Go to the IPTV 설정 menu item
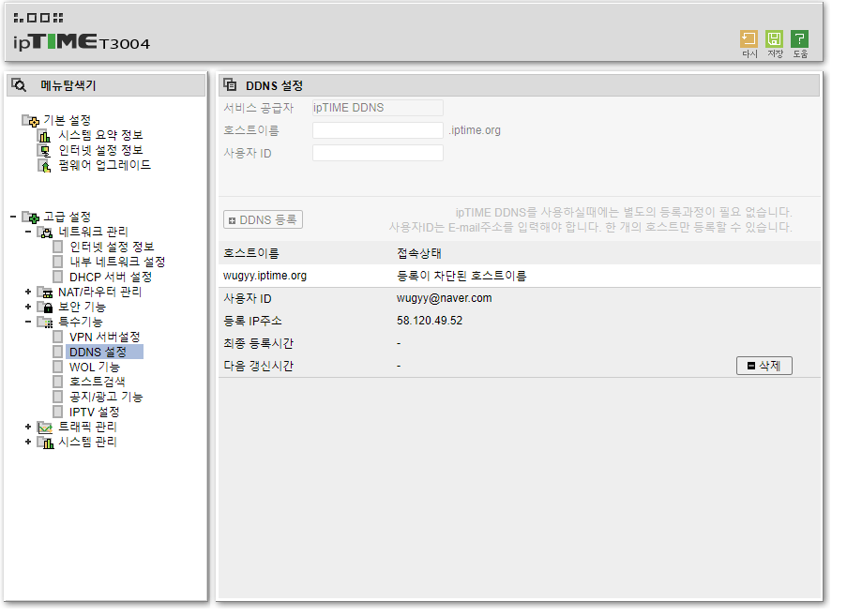The width and height of the screenshot is (847, 616). 95,412
